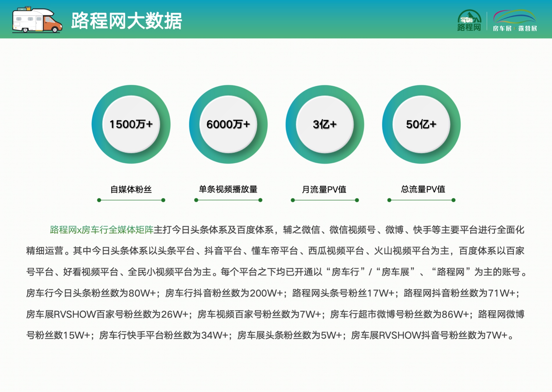The image size is (552, 392).
Task: Select the 总流量PV值 label
Action: tap(423, 189)
